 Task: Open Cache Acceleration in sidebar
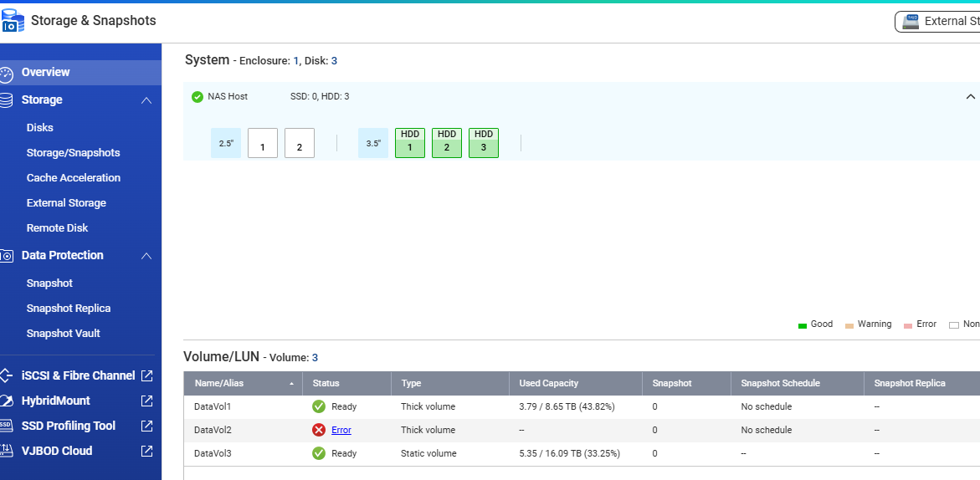(73, 178)
